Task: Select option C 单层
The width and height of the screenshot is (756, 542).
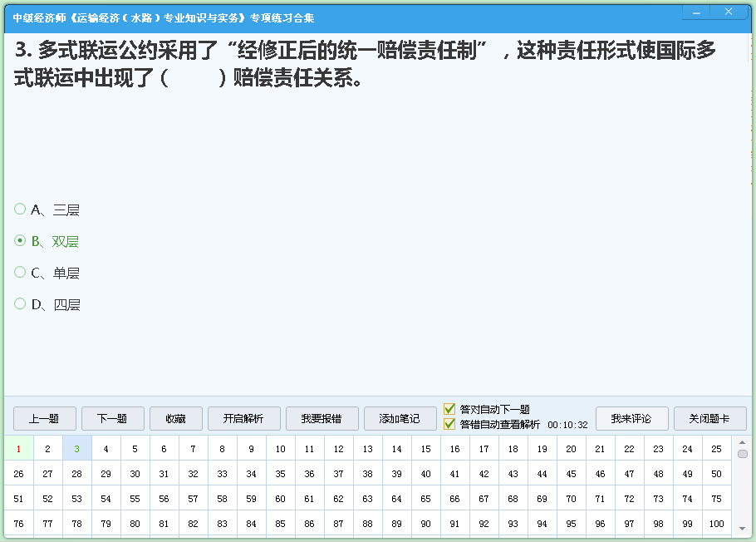Action: point(20,272)
